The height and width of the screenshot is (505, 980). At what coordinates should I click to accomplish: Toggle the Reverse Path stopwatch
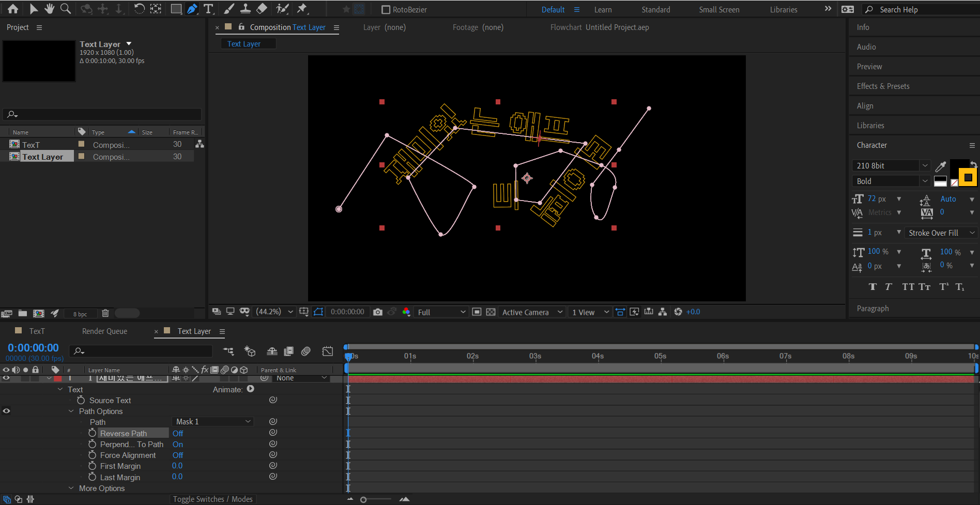point(93,433)
